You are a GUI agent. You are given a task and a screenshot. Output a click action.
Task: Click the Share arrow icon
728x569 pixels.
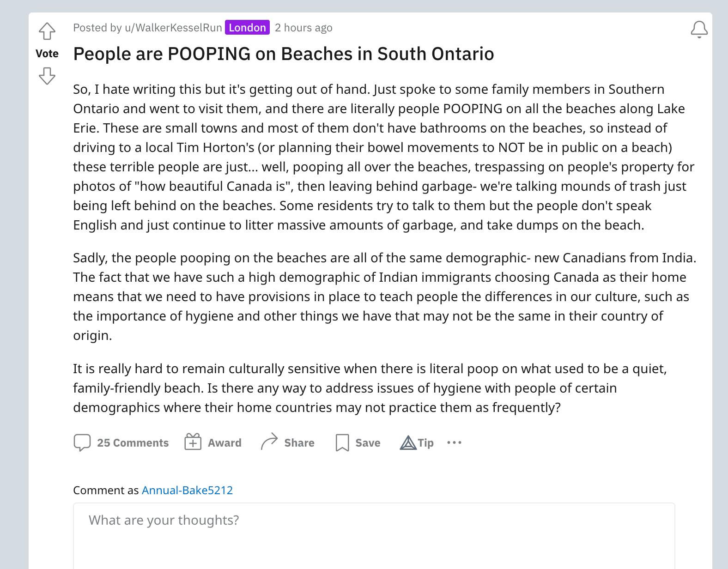pos(269,442)
